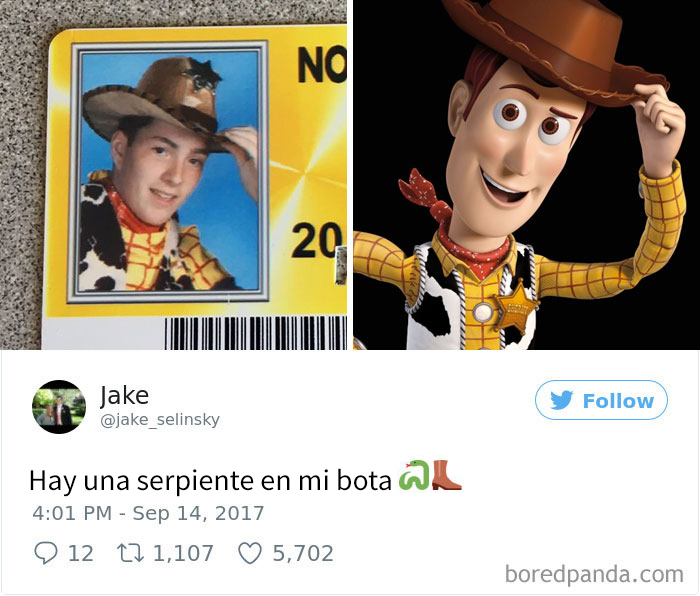Click the Twitter bird icon in Follow
This screenshot has height=596, width=700.
click(x=561, y=400)
